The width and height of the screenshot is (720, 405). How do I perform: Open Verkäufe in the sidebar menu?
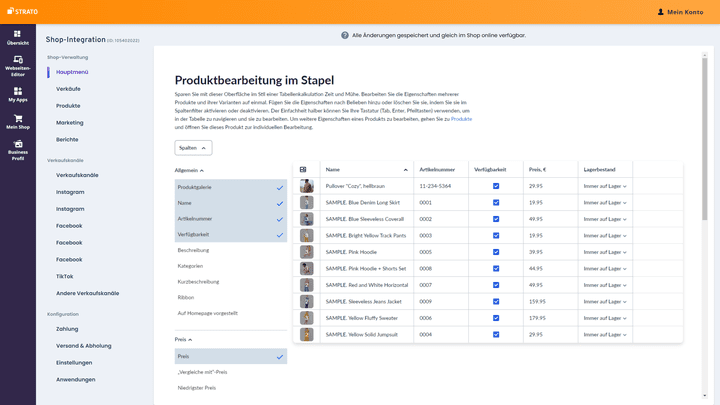(x=69, y=89)
